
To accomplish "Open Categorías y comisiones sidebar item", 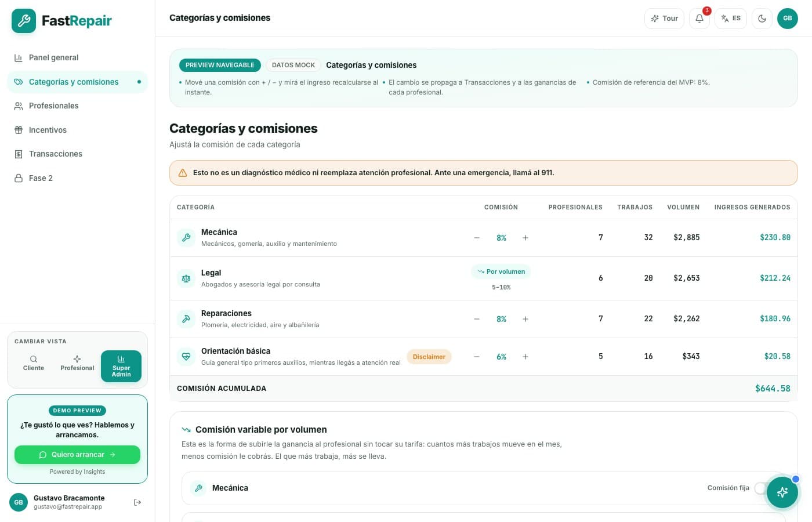I will 77,82.
